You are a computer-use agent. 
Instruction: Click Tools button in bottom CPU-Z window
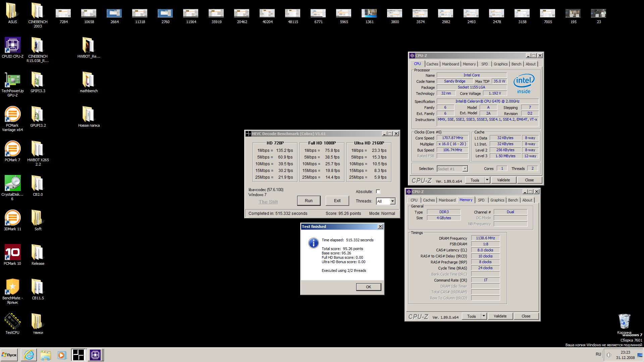[471, 316]
